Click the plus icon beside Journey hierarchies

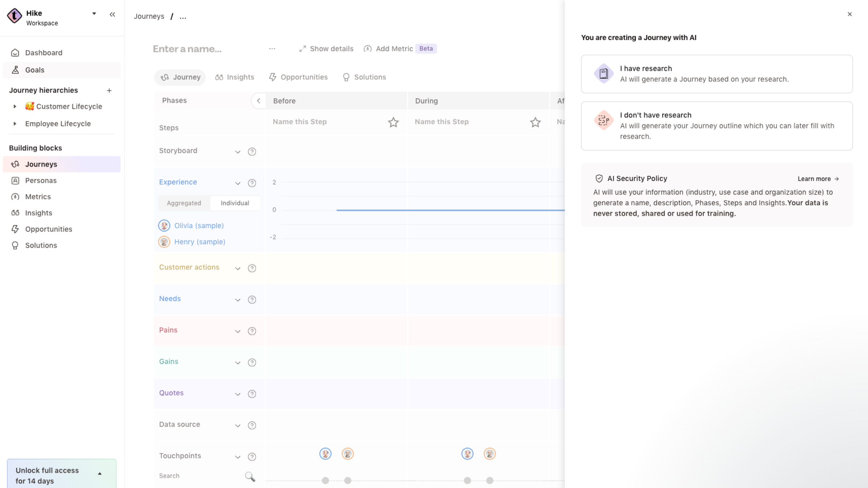[109, 90]
